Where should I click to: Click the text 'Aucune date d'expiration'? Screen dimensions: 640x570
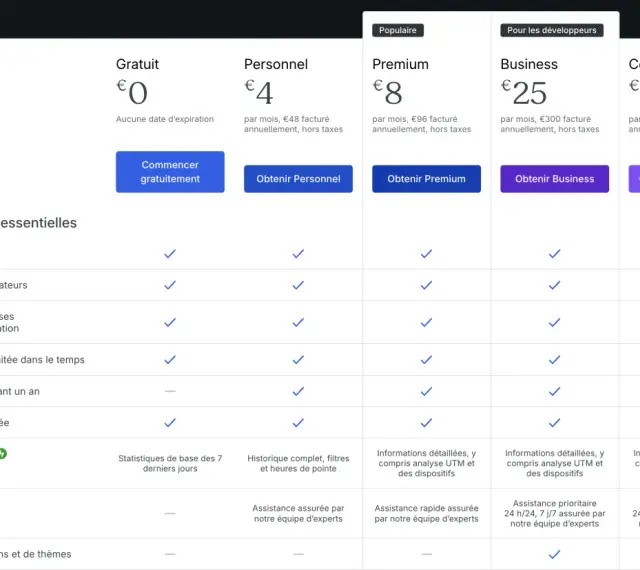(164, 119)
